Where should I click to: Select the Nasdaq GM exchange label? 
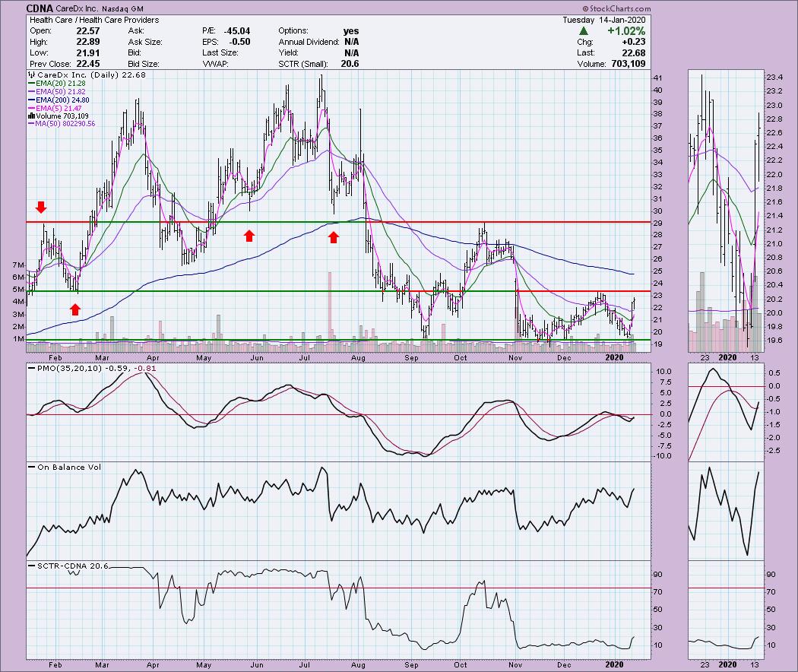point(122,8)
